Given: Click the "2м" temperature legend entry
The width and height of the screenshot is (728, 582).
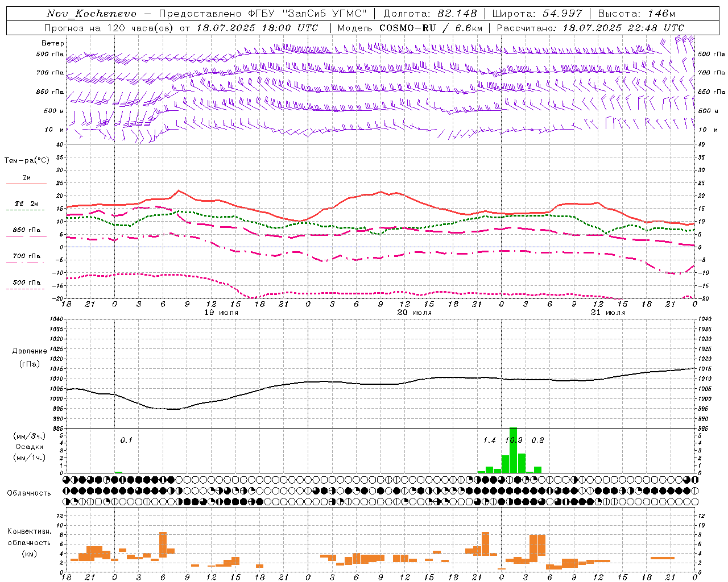Looking at the screenshot, I should (27, 178).
